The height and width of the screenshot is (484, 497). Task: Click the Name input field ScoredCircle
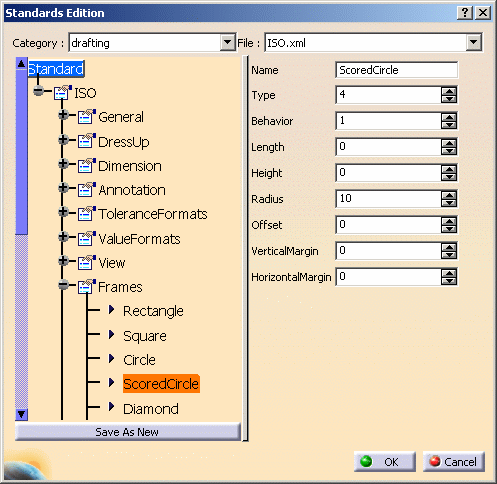click(x=396, y=70)
